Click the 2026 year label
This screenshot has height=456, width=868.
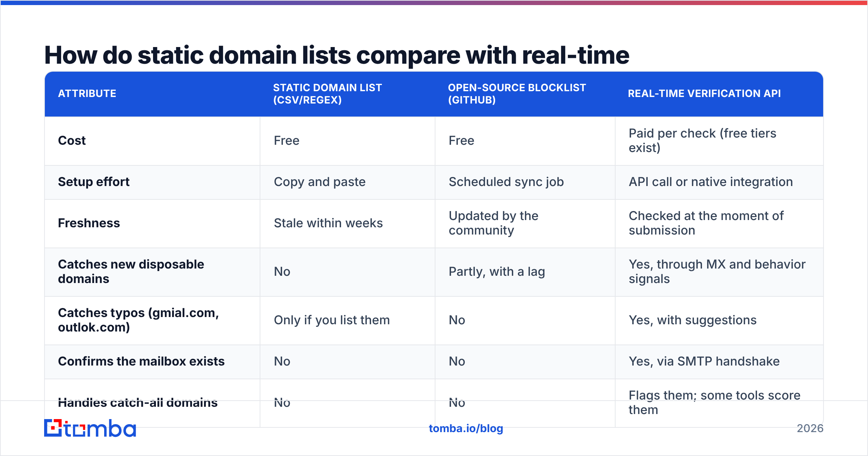(x=810, y=428)
